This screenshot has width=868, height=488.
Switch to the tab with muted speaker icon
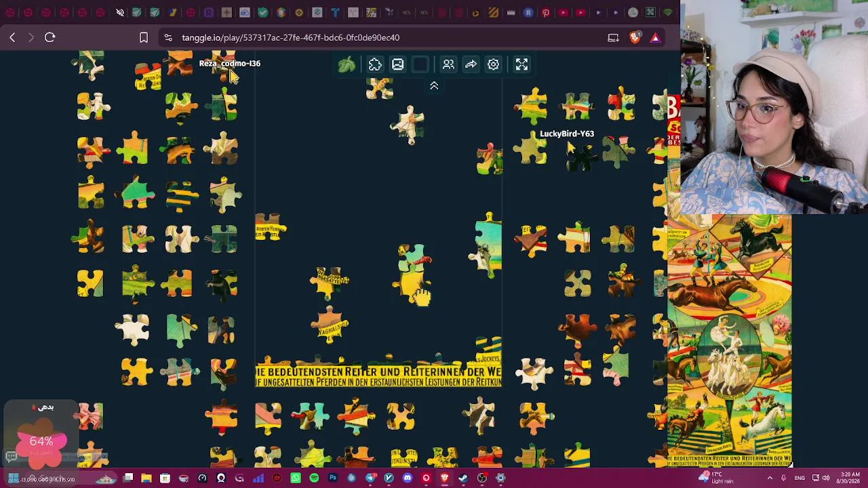pos(120,12)
